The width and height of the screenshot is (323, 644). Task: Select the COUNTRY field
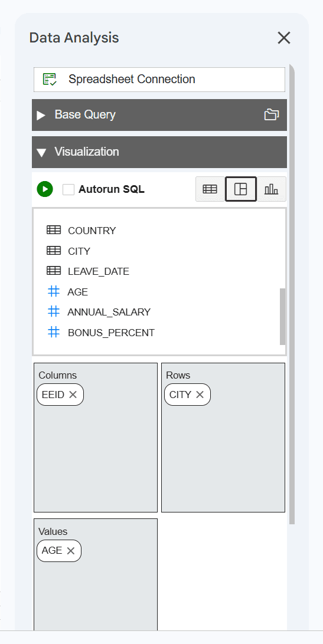[x=92, y=231]
